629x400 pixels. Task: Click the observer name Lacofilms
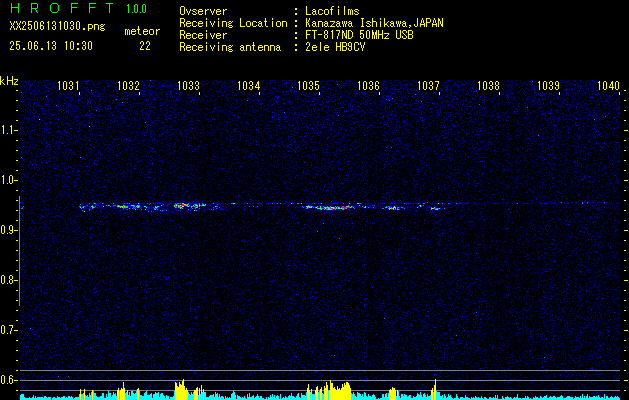pyautogui.click(x=332, y=11)
